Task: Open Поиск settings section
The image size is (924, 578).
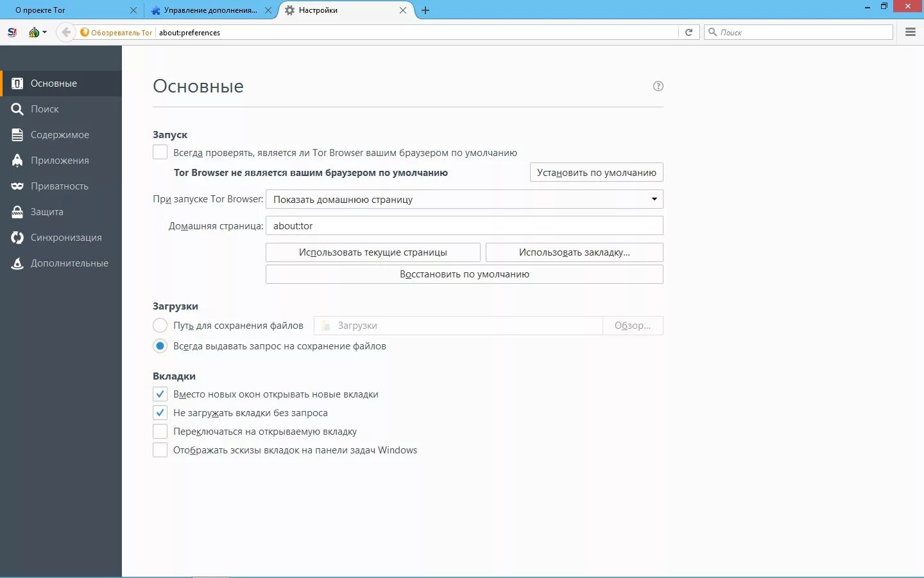Action: pyautogui.click(x=61, y=109)
